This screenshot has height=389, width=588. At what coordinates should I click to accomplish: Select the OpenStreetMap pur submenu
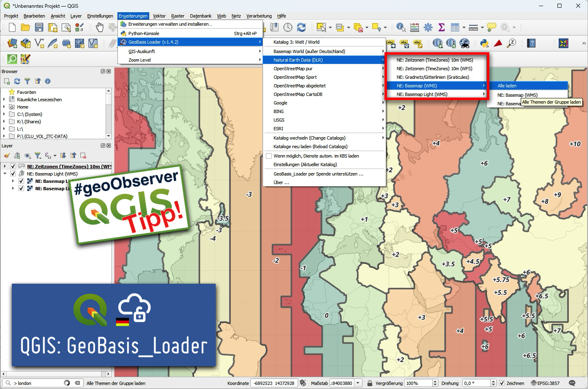click(x=324, y=69)
